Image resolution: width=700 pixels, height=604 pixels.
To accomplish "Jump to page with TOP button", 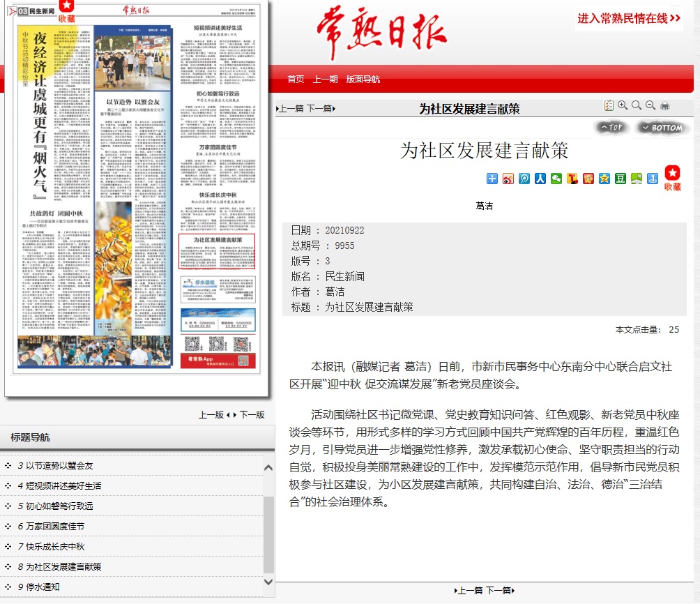I will pyautogui.click(x=611, y=128).
